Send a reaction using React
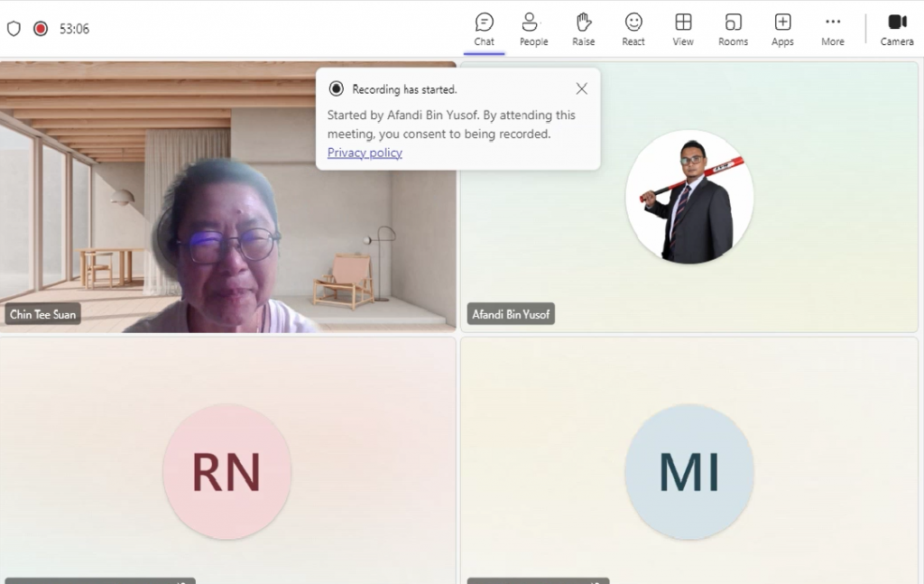Image resolution: width=924 pixels, height=584 pixels. (633, 28)
